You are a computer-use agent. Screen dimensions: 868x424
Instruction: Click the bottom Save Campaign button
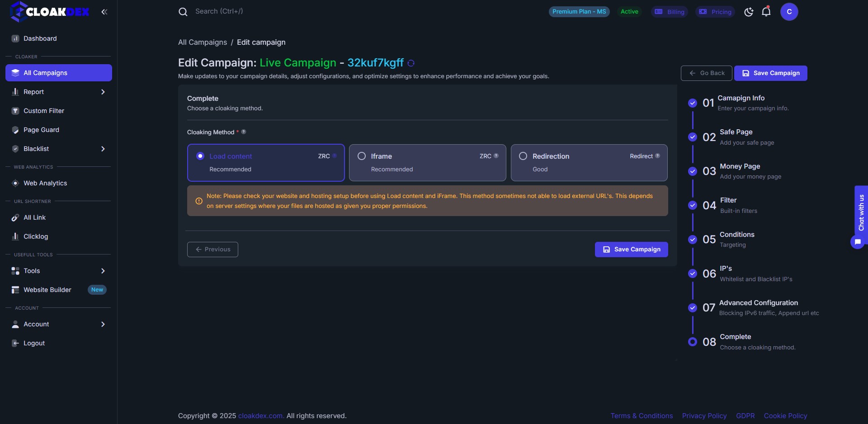click(x=632, y=250)
